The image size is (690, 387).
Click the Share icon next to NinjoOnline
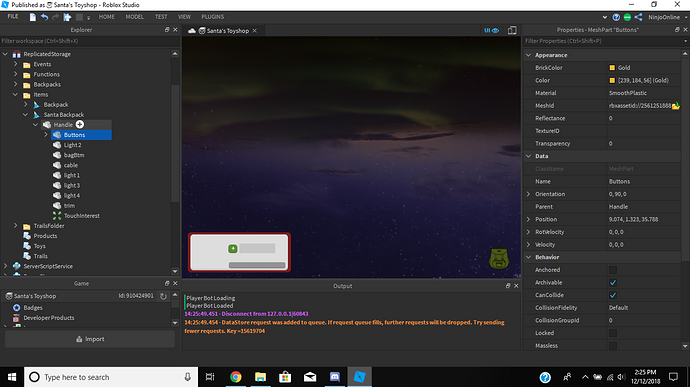click(x=639, y=17)
